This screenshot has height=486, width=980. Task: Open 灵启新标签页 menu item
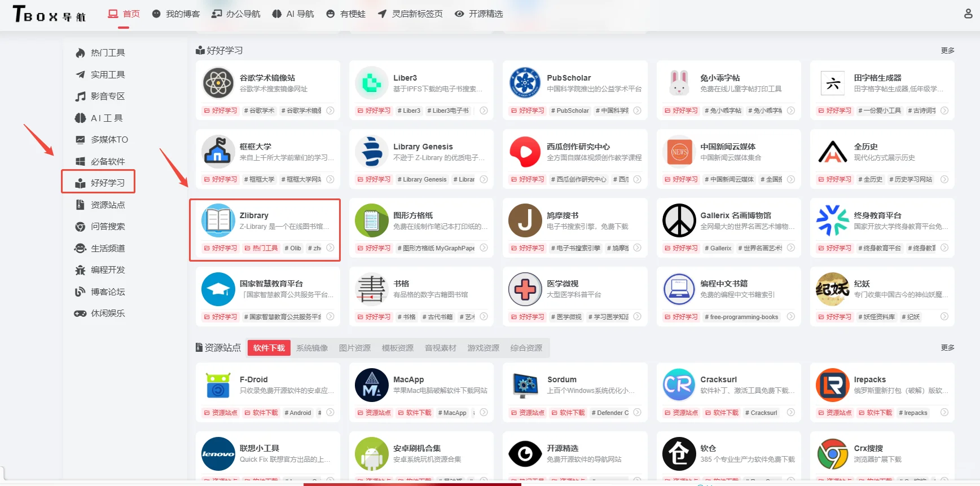click(x=410, y=14)
